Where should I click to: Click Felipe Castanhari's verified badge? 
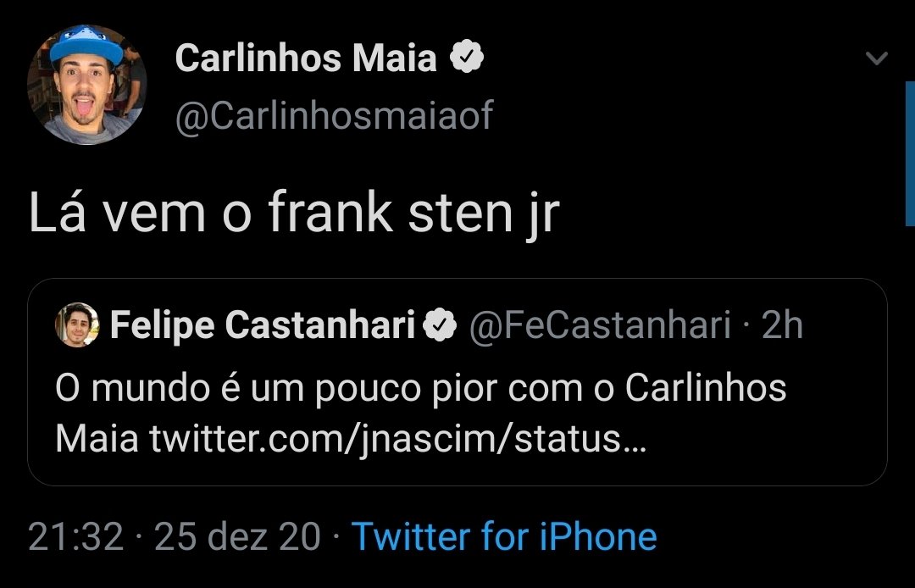(441, 325)
